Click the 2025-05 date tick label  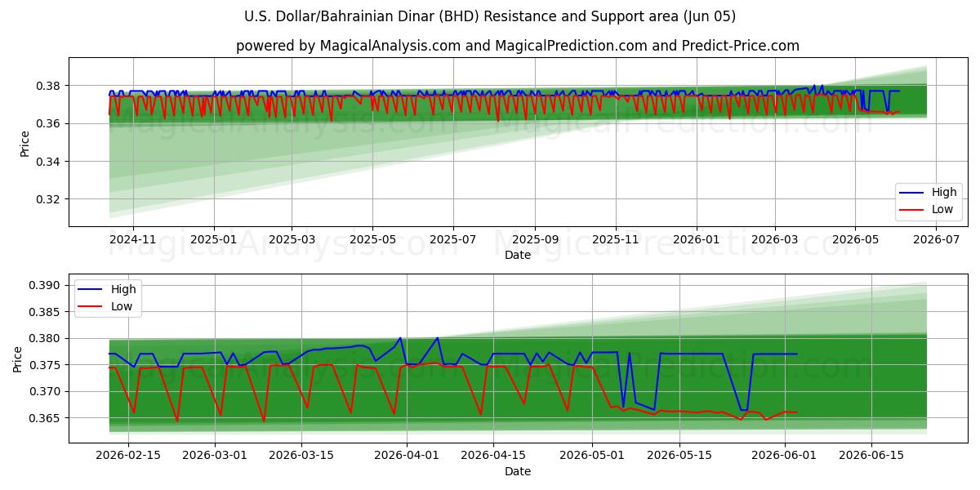tap(373, 240)
